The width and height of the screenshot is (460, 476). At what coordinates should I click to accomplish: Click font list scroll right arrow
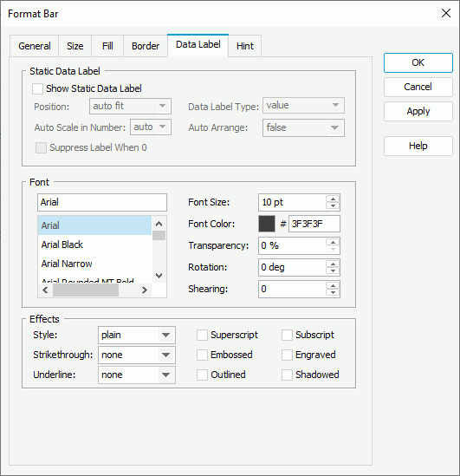[145, 290]
